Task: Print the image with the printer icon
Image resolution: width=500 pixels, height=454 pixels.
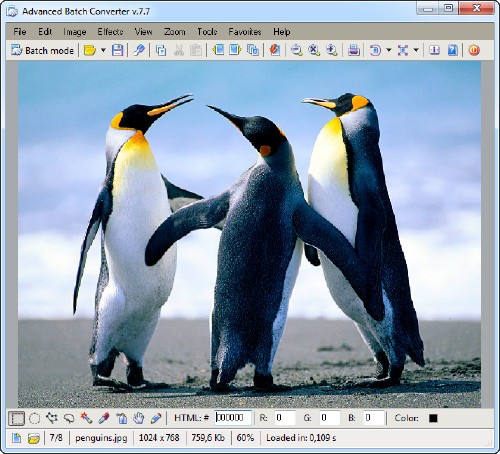Action: pyautogui.click(x=354, y=50)
